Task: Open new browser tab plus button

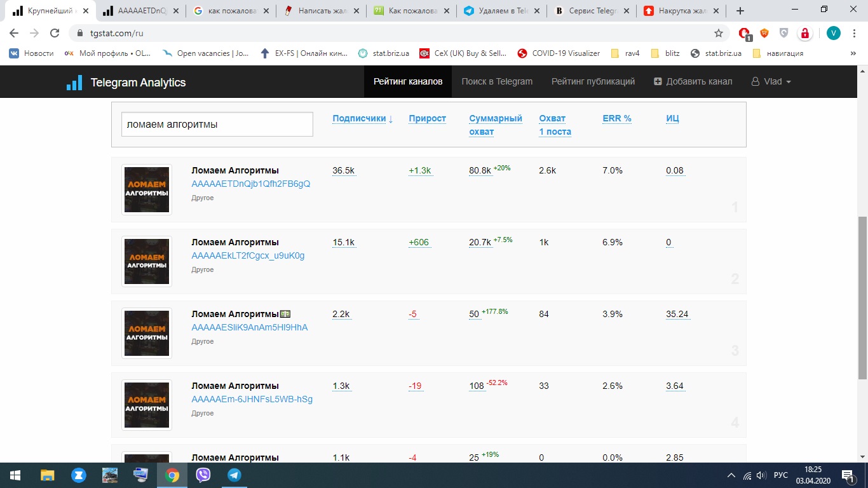Action: point(740,11)
